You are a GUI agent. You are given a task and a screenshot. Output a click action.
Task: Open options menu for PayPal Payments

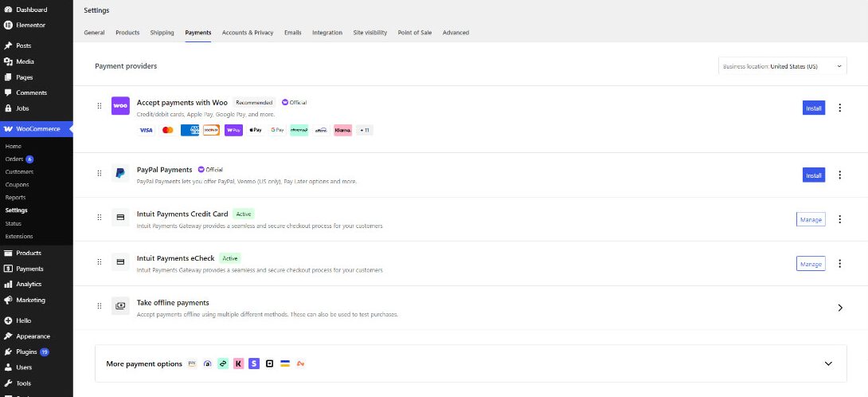click(x=840, y=175)
